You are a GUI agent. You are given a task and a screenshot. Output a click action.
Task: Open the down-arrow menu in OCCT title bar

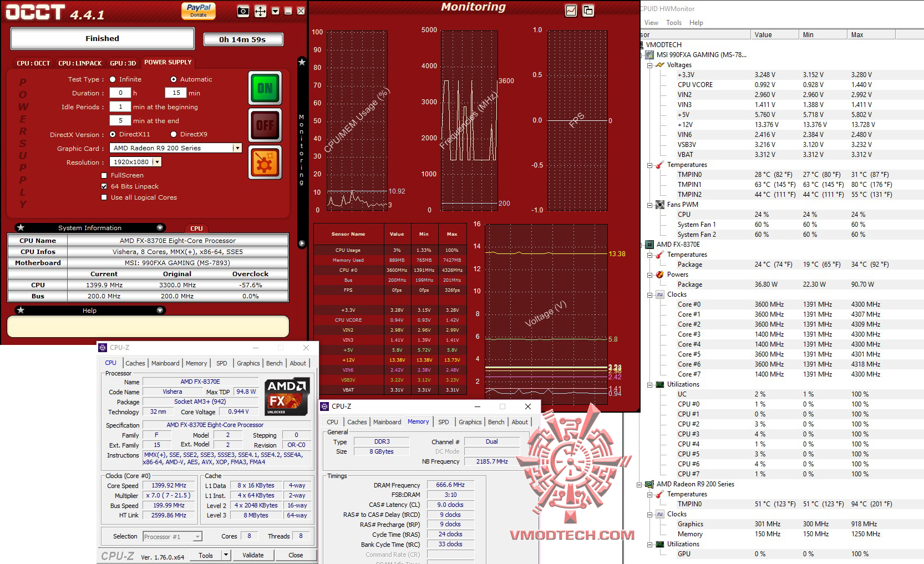275,11
